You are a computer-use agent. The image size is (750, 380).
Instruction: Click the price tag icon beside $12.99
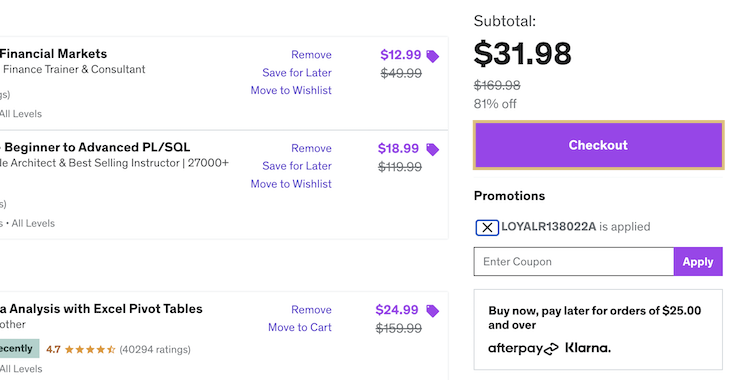pyautogui.click(x=432, y=56)
